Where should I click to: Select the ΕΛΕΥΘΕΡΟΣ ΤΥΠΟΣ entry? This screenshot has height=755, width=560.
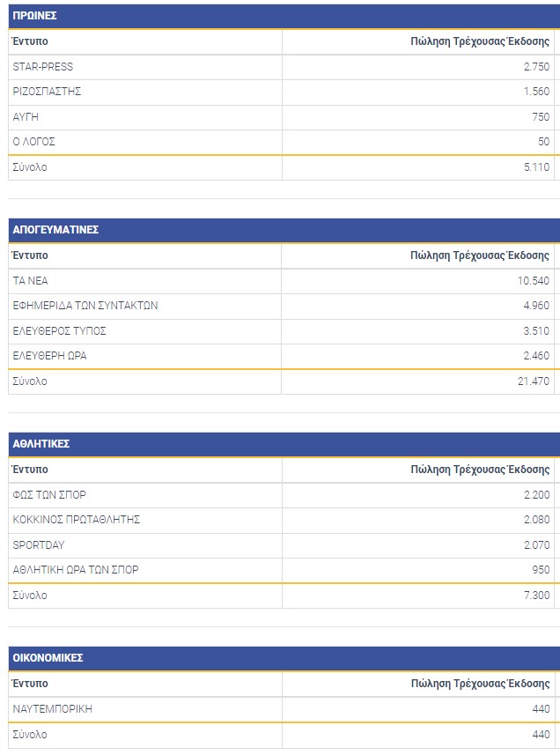60,331
